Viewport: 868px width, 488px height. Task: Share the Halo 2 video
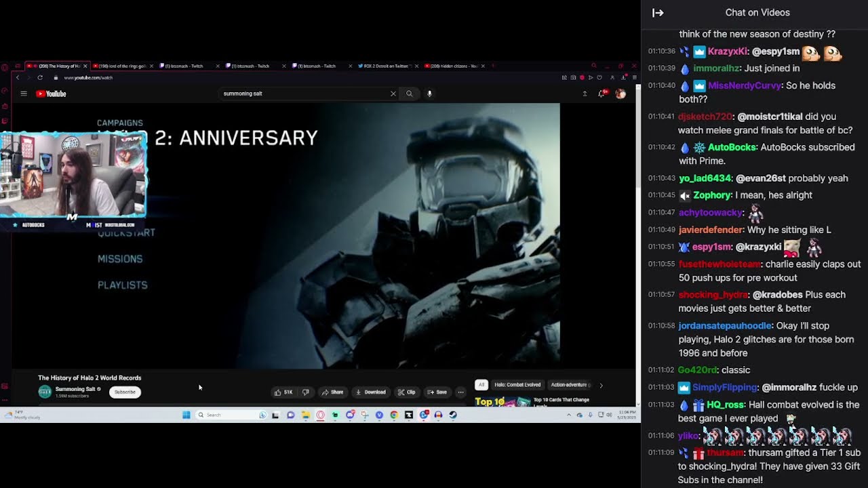point(332,392)
